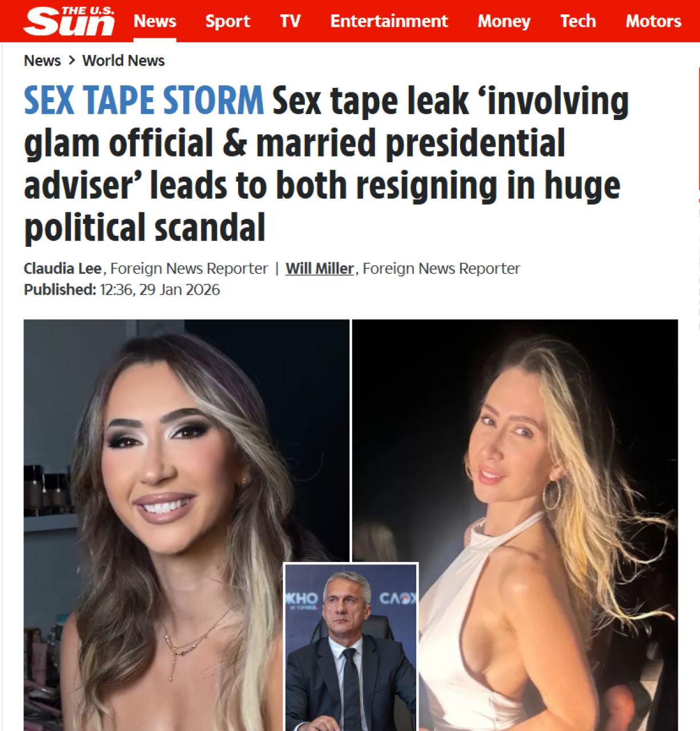Click the News breadcrumb link
Image resolution: width=700 pixels, height=731 pixels.
pos(42,61)
